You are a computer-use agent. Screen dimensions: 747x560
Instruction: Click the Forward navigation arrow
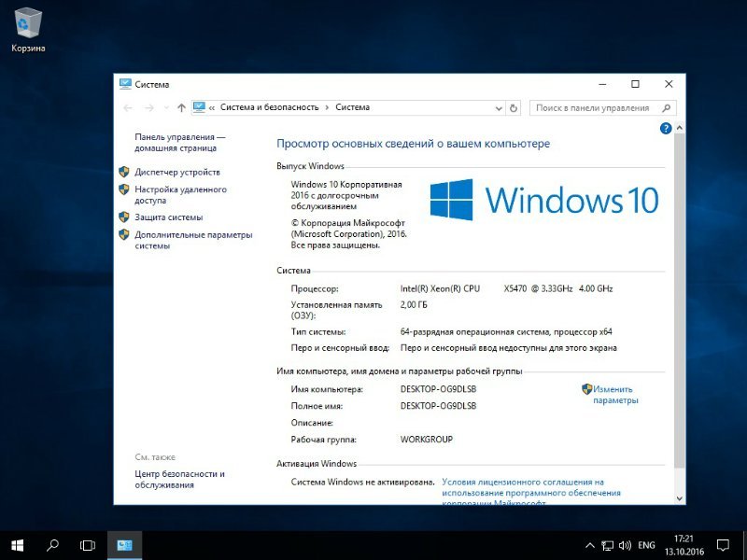149,108
